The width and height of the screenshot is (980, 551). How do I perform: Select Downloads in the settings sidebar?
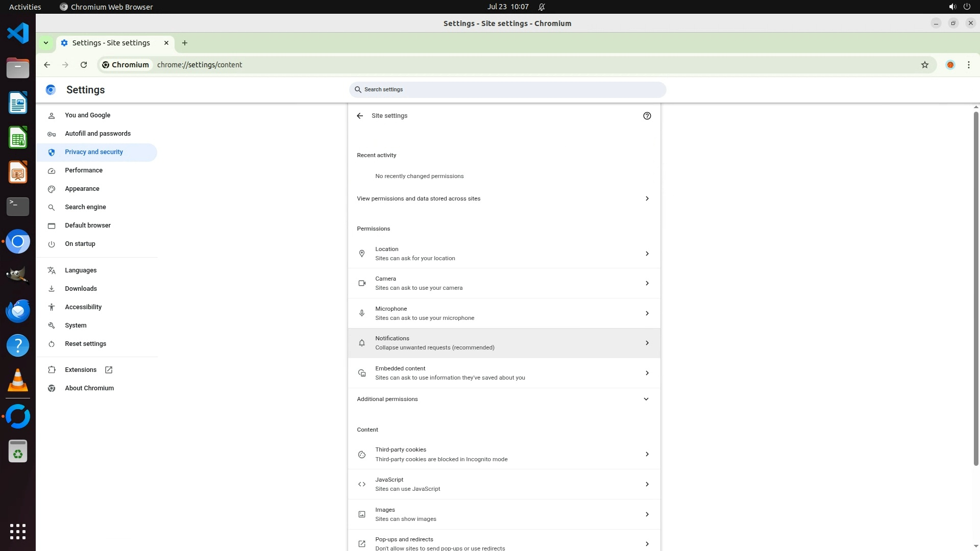(x=81, y=289)
